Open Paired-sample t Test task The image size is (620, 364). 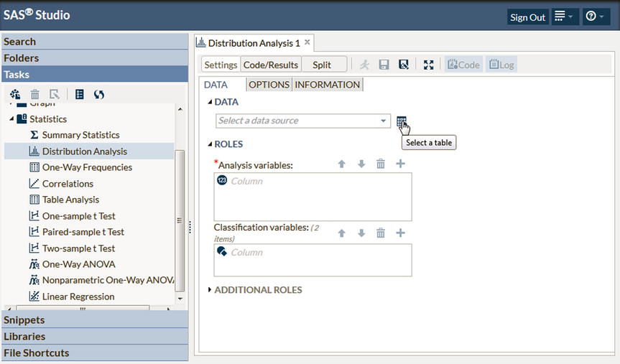[83, 232]
